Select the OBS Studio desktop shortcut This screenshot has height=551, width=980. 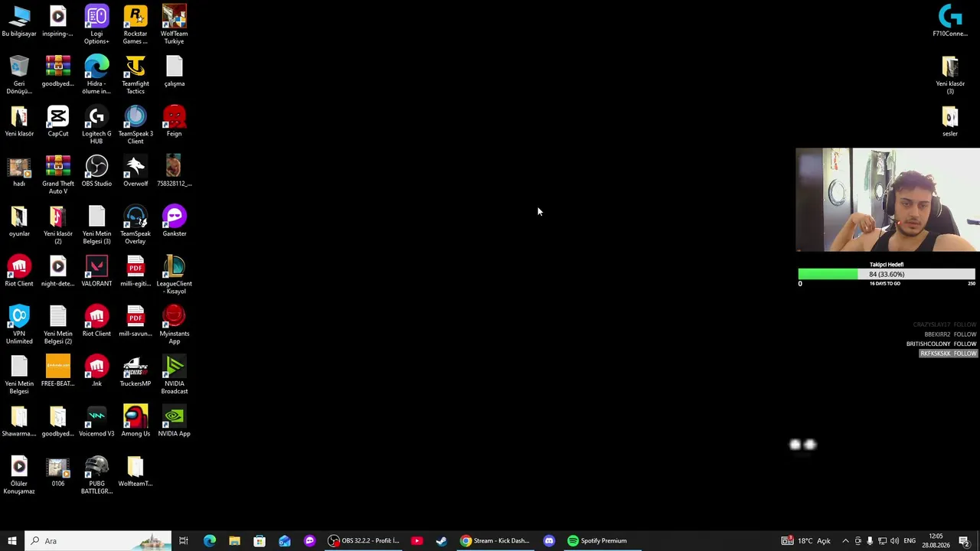pyautogui.click(x=96, y=171)
